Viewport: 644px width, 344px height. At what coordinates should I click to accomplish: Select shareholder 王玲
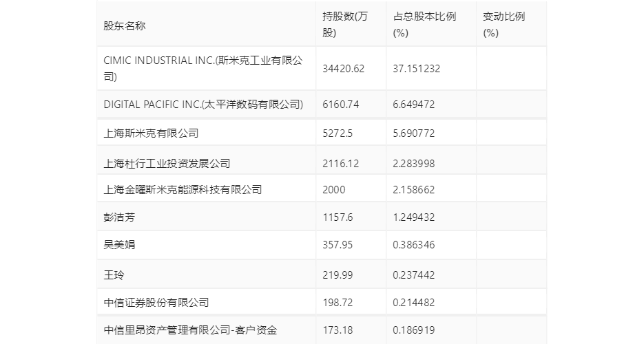tap(114, 275)
